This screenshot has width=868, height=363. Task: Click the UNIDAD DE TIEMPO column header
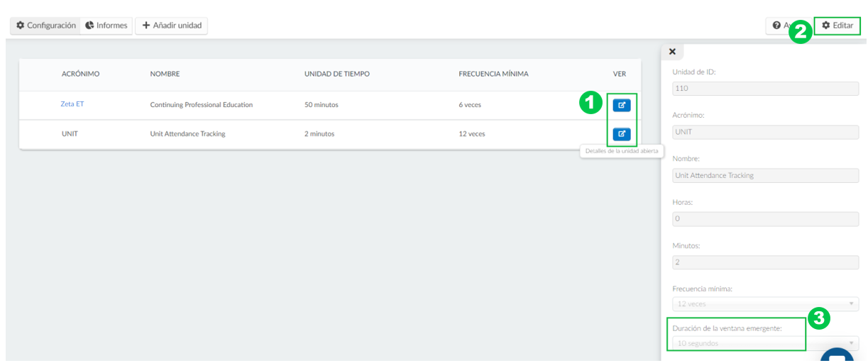pyautogui.click(x=337, y=74)
